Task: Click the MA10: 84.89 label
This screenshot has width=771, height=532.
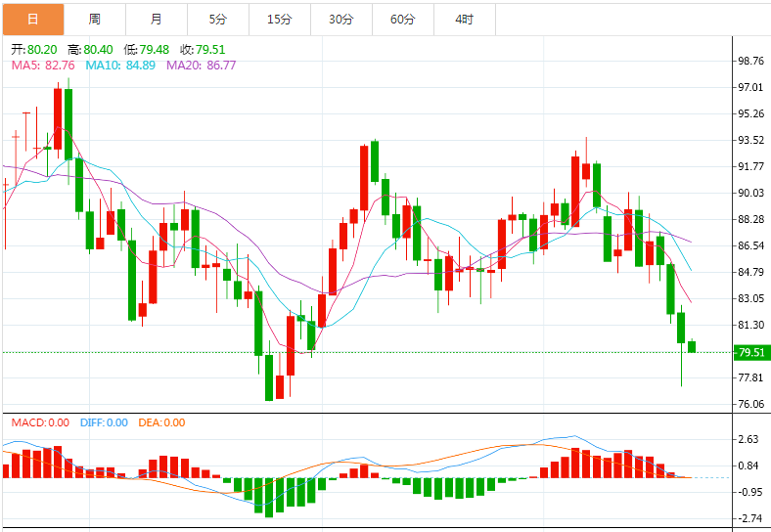Action: (x=120, y=66)
